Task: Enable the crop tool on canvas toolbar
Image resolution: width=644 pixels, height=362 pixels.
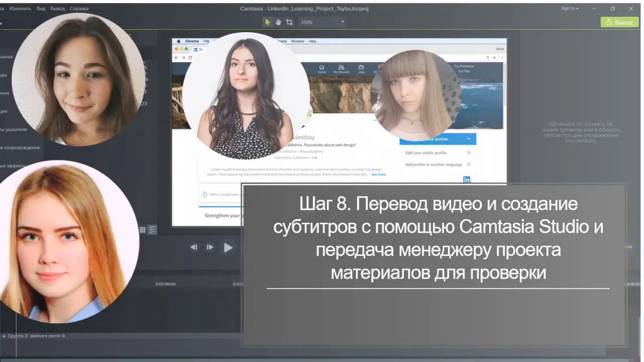Action: coord(289,22)
